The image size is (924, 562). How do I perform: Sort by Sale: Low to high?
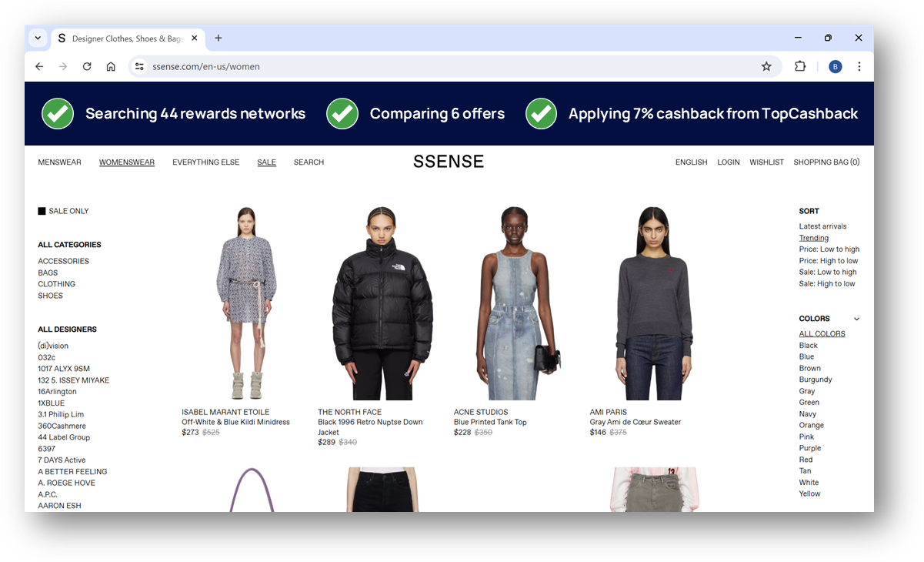point(828,273)
